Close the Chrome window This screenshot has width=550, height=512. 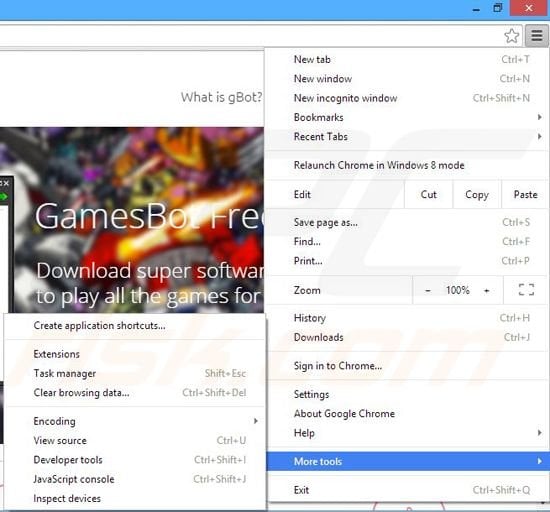[x=529, y=8]
